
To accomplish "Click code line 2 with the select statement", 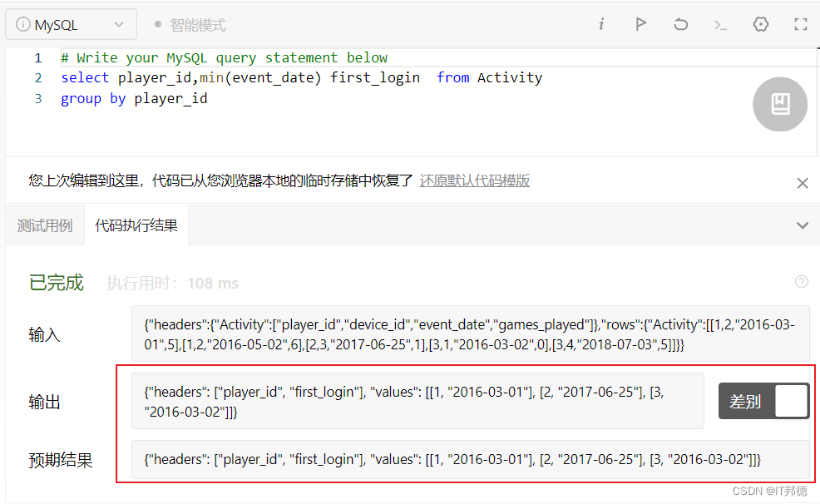I will pyautogui.click(x=301, y=78).
